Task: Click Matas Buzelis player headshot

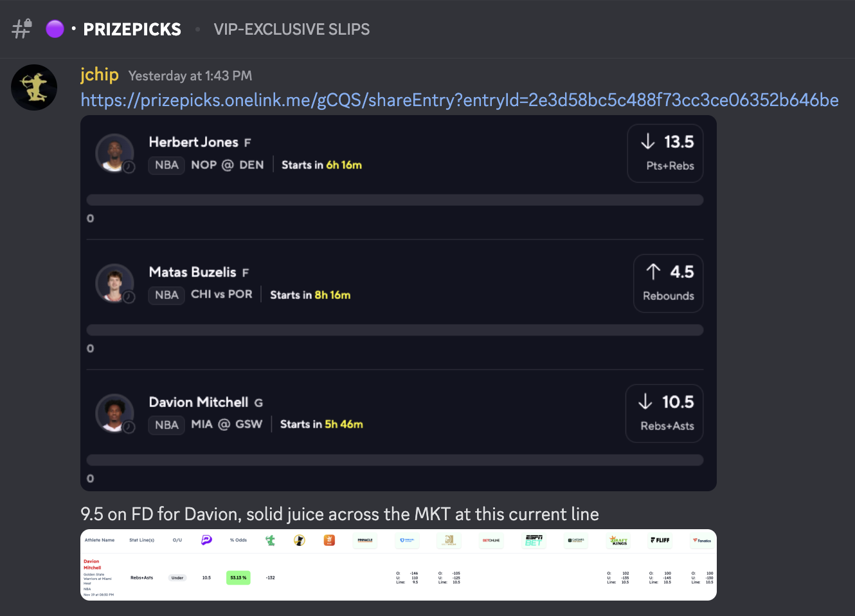Action: [114, 283]
